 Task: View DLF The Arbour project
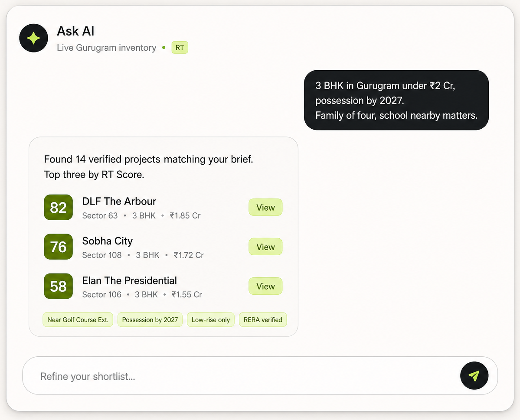[x=265, y=207]
